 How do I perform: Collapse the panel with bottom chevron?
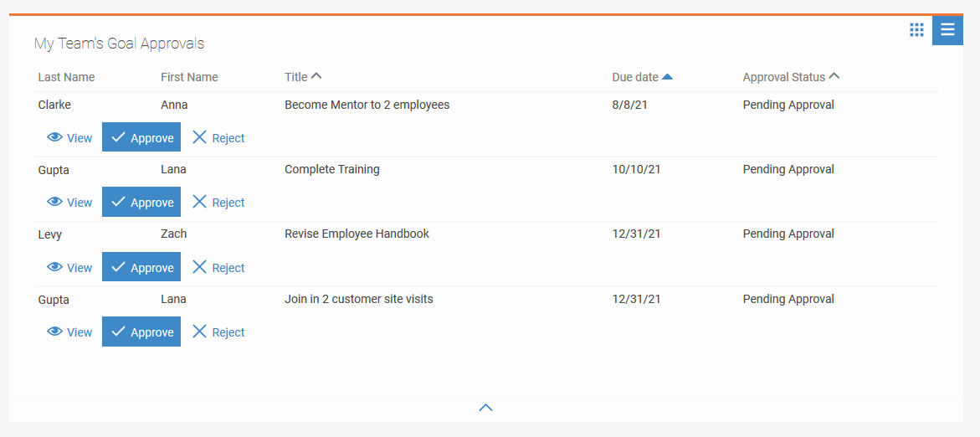point(485,408)
